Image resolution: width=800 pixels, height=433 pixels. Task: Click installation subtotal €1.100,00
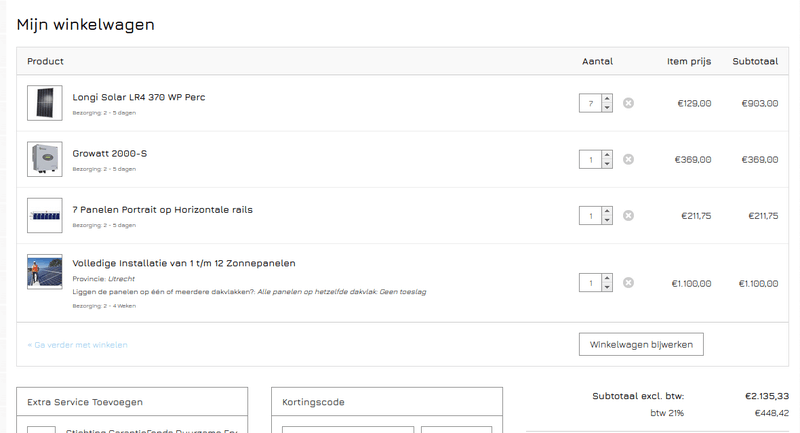[x=758, y=284]
